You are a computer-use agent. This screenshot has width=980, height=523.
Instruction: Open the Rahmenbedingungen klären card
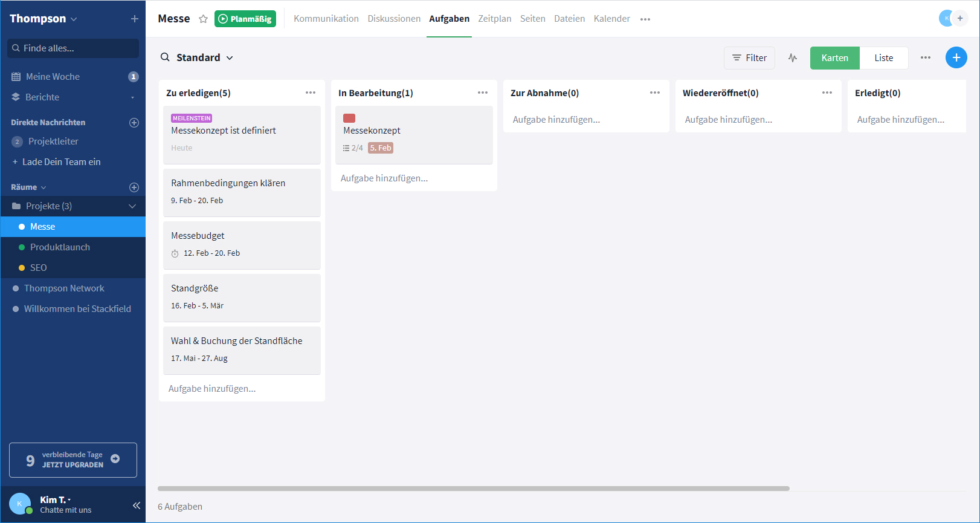(x=242, y=192)
